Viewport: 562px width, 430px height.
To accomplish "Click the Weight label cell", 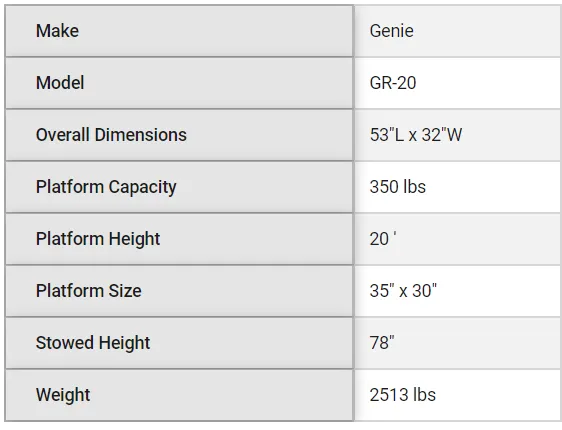I will (x=179, y=395).
